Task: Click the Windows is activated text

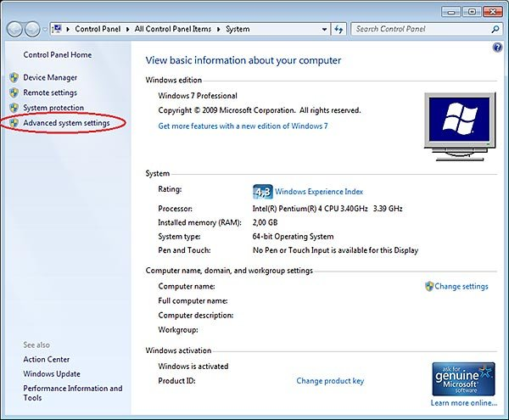Action: [x=193, y=366]
